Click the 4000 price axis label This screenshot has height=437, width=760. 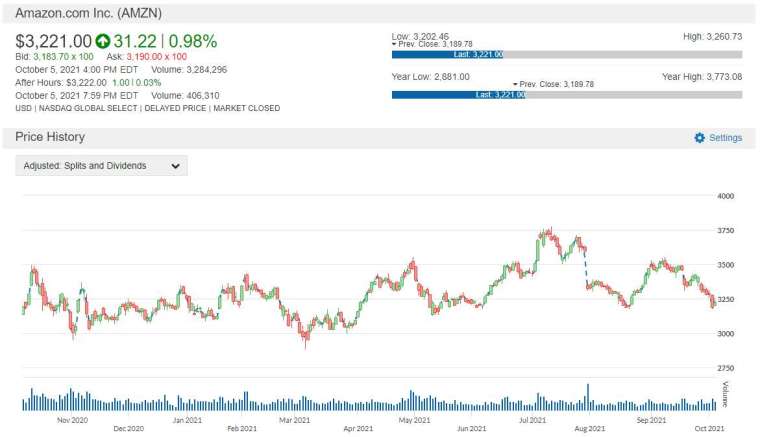(726, 196)
